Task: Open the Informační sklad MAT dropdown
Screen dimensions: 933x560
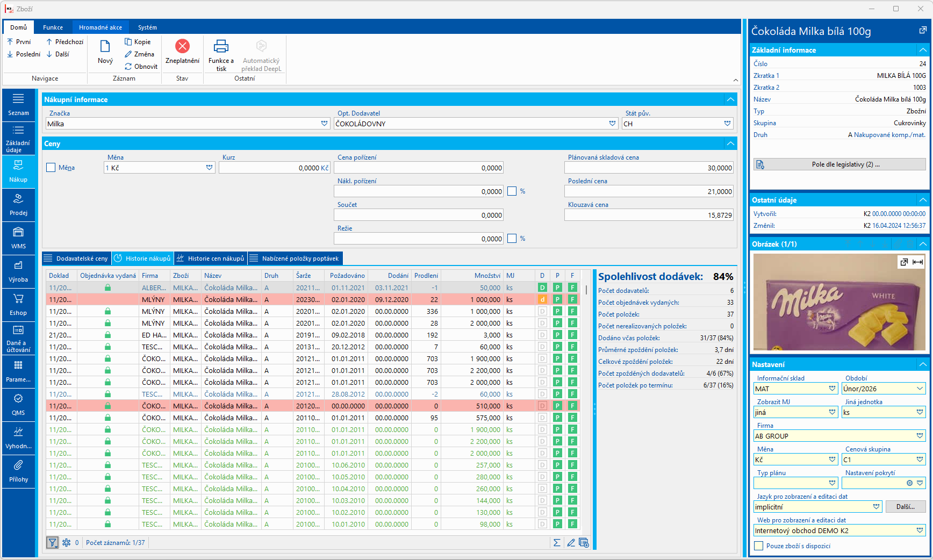Action: tap(832, 389)
